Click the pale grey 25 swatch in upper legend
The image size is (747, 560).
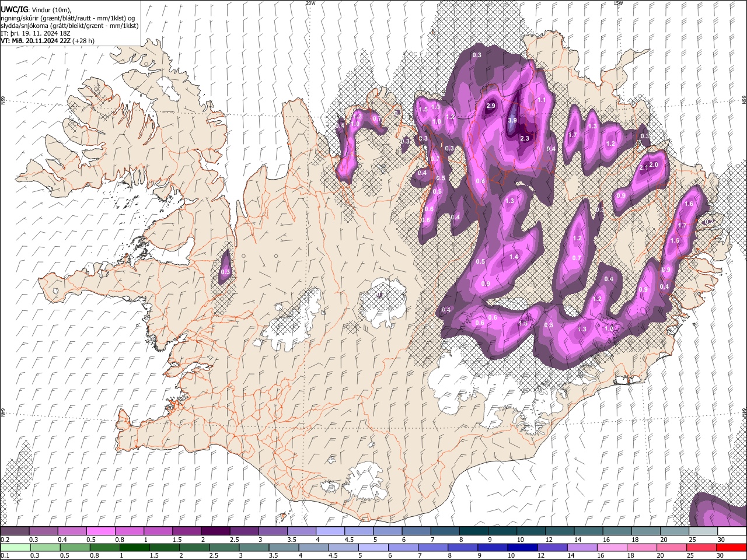pos(703,531)
